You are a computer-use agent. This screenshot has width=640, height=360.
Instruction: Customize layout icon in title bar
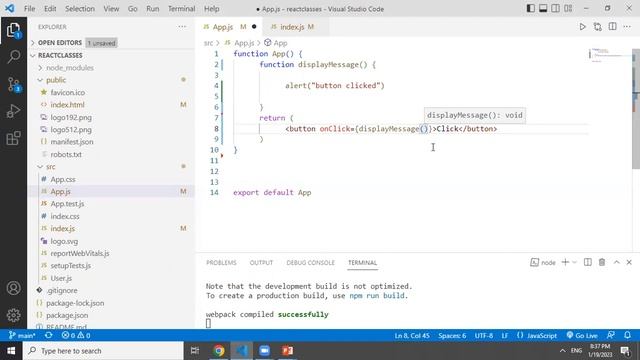(568, 8)
